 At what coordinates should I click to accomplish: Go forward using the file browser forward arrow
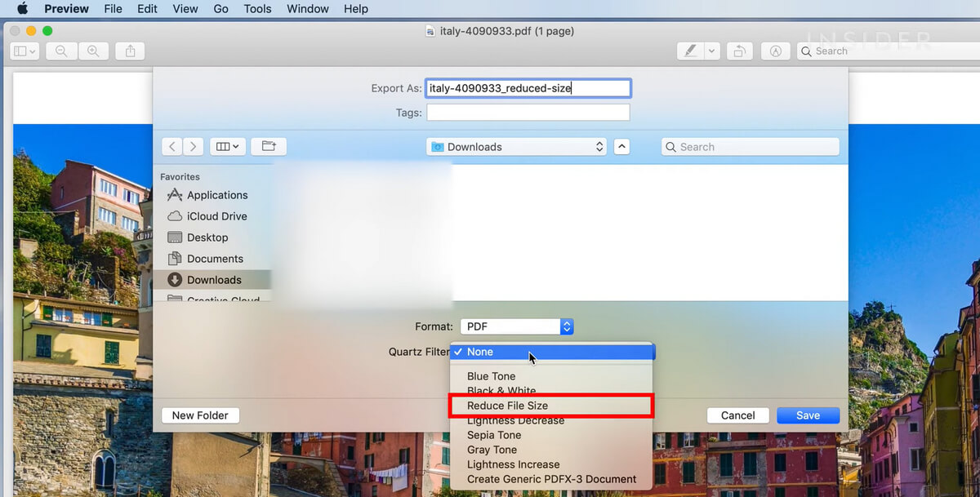[x=193, y=146]
